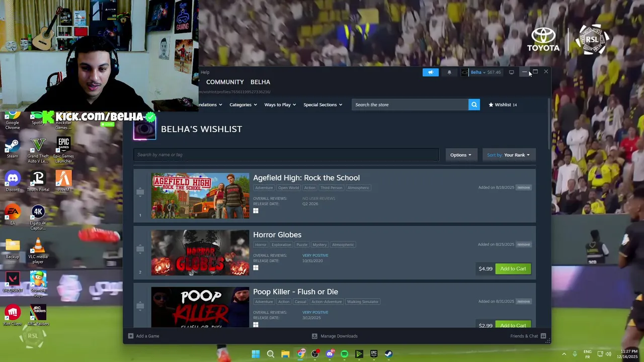The image size is (644, 362).
Task: Click Casual tag on Poop Killer
Action: pyautogui.click(x=300, y=302)
